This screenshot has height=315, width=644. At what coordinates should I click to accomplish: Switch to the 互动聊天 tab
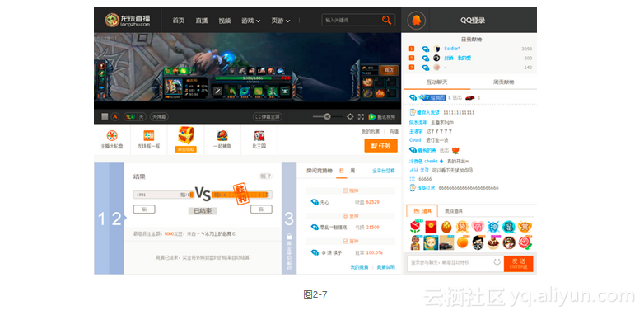click(x=437, y=82)
